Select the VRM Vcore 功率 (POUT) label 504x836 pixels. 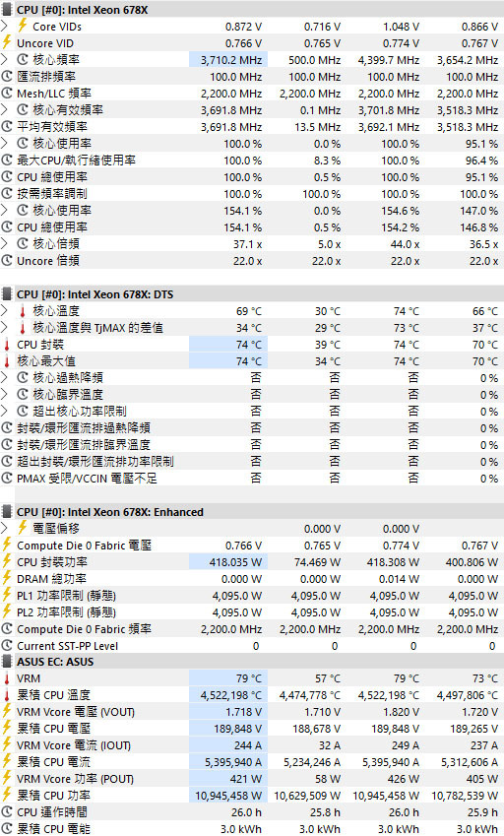75,779
